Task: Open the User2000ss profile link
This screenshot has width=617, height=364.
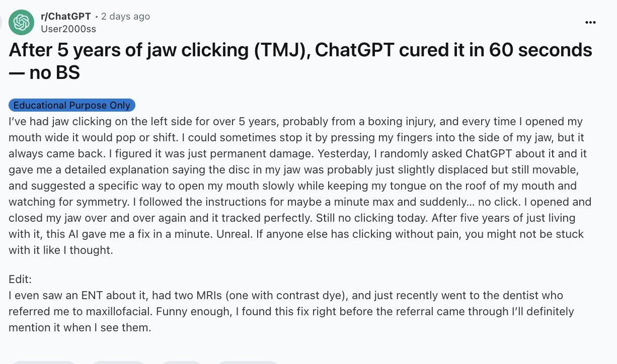Action: click(x=68, y=29)
